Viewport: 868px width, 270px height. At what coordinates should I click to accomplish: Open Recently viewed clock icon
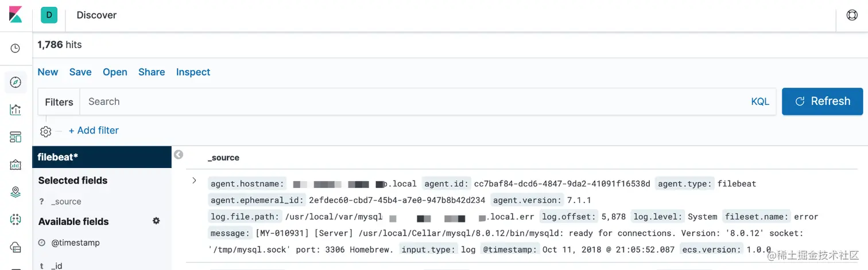tap(15, 49)
